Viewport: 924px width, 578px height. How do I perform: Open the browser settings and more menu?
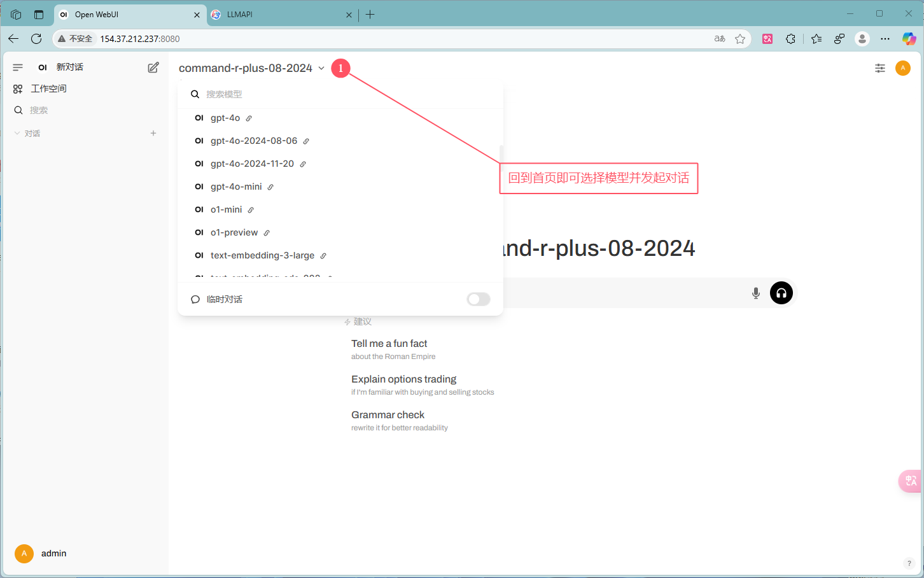pos(885,39)
